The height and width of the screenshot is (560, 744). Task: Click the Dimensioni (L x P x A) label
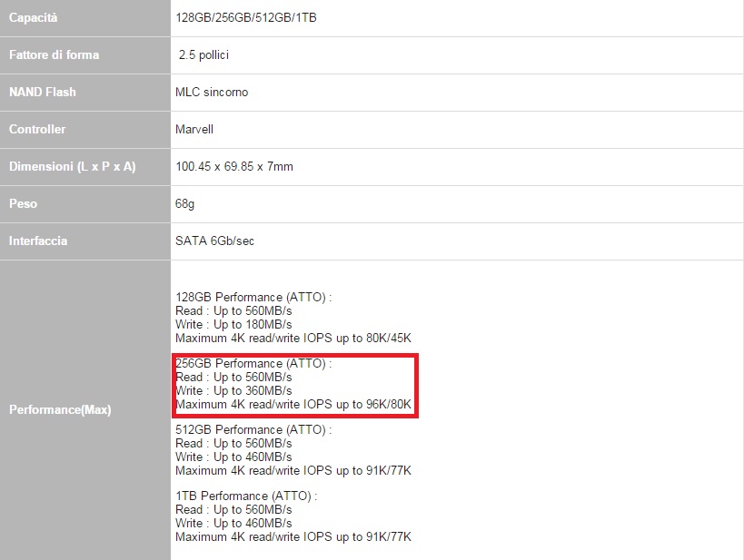(x=72, y=166)
